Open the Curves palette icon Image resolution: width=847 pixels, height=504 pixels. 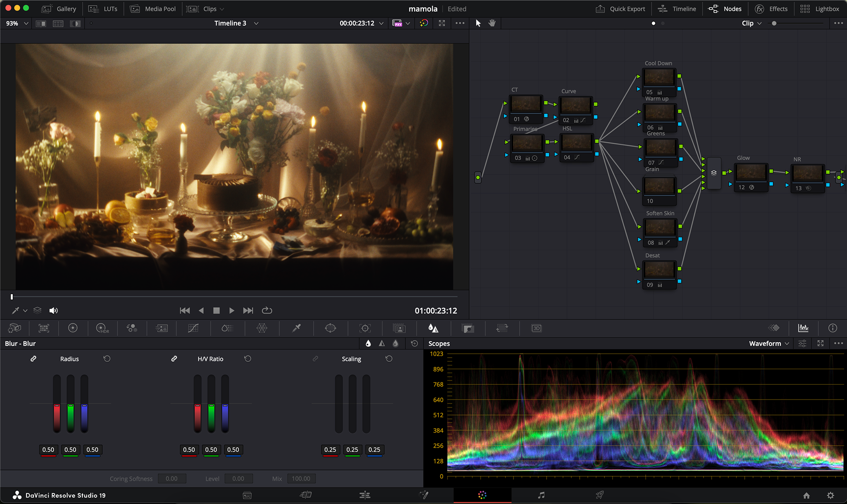coord(193,328)
